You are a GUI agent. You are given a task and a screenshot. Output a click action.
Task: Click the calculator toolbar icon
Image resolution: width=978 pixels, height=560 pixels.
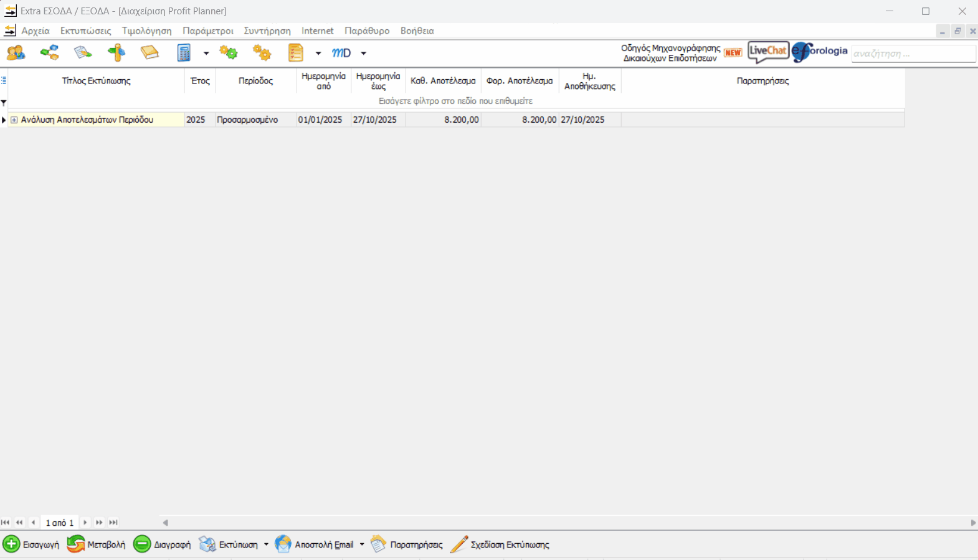184,53
